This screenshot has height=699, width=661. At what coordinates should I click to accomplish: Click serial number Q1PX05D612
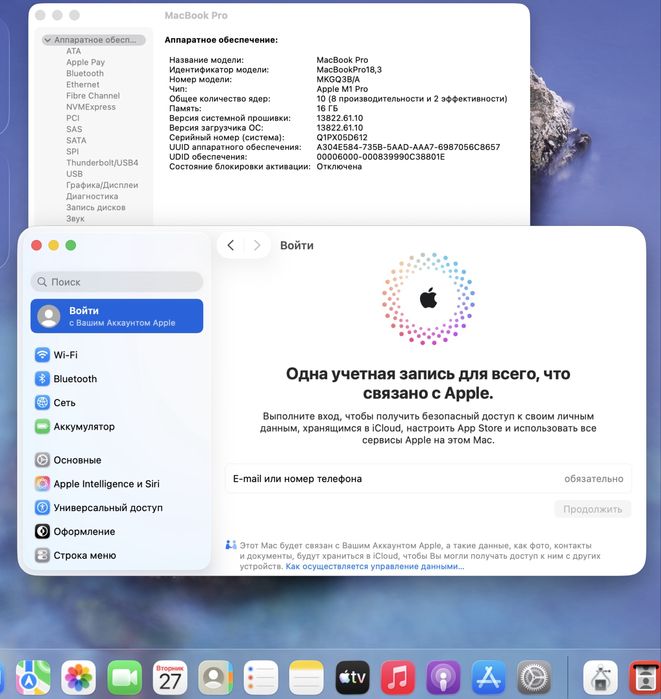pos(342,137)
